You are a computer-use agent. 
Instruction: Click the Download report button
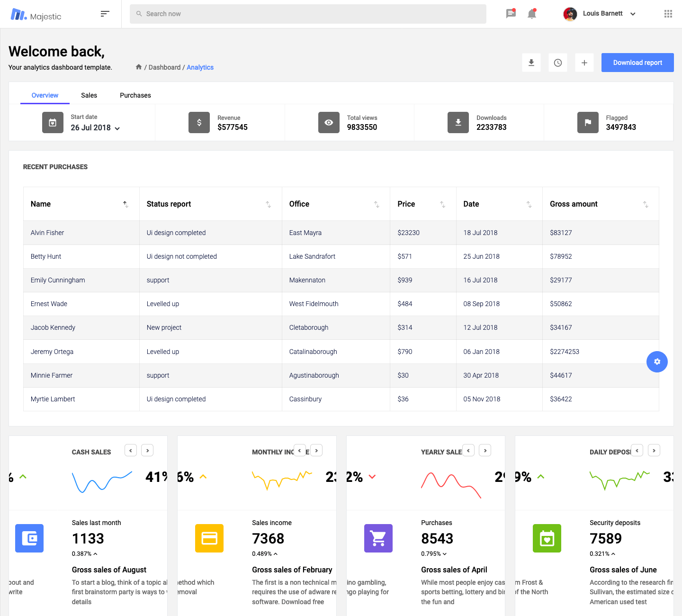(637, 63)
